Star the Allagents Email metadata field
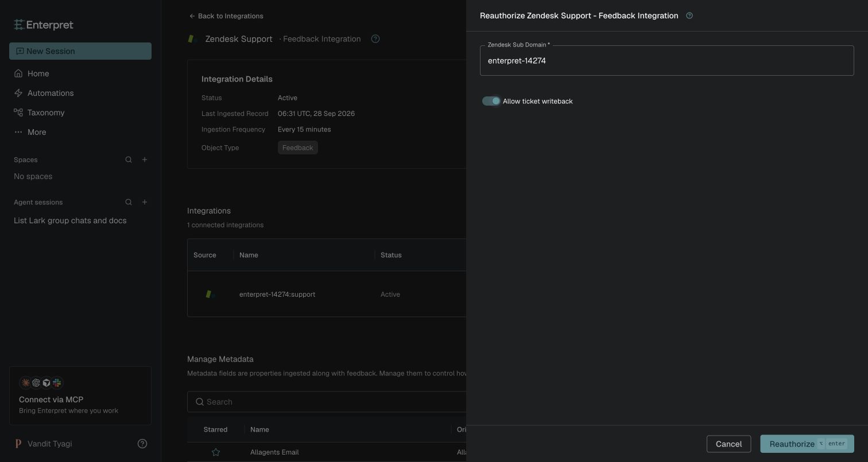Screen dimensions: 868x462 tap(216, 452)
